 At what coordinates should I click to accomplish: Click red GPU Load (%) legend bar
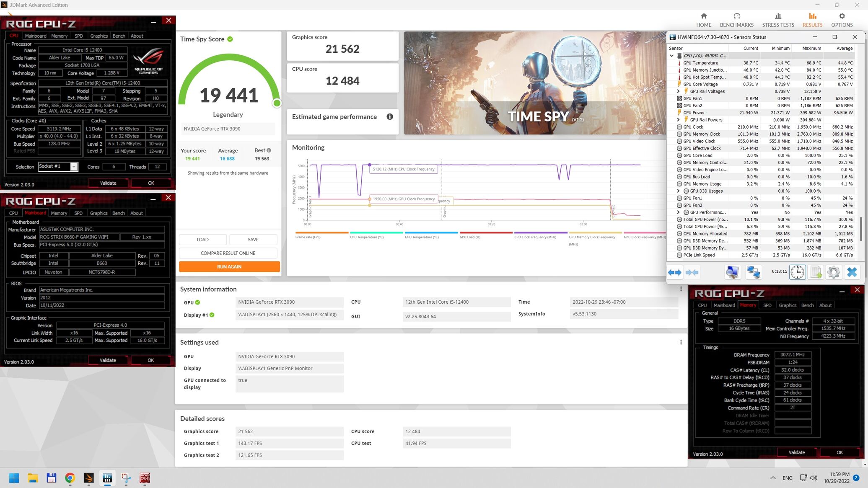486,232
